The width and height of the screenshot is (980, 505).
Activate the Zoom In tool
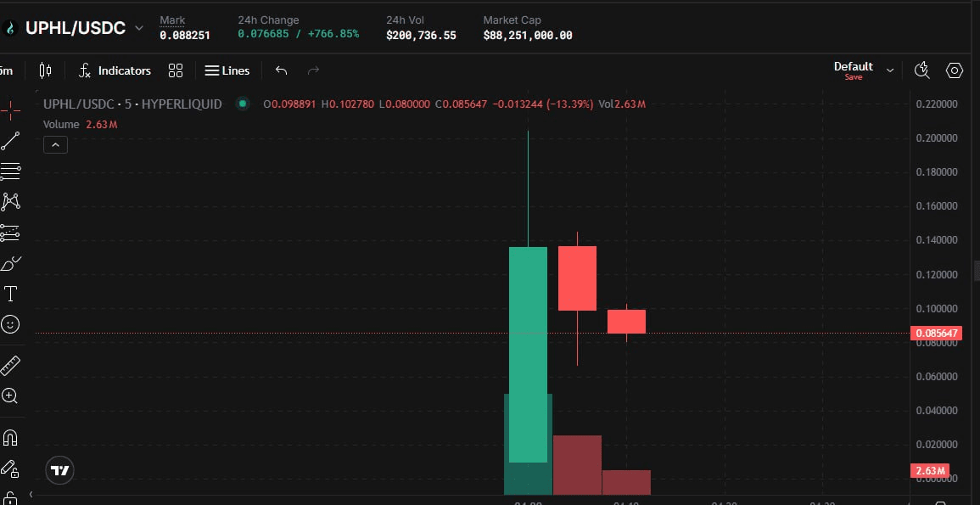(10, 396)
